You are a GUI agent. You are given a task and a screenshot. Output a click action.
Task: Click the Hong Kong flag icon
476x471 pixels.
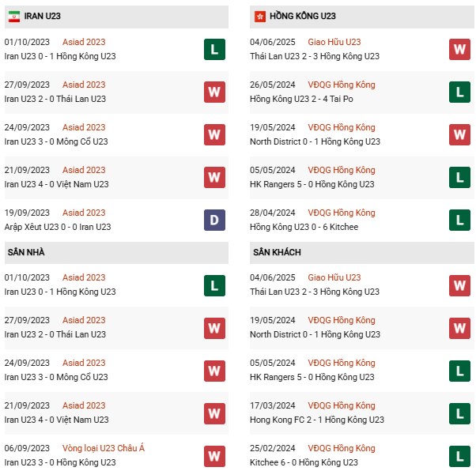(x=259, y=16)
